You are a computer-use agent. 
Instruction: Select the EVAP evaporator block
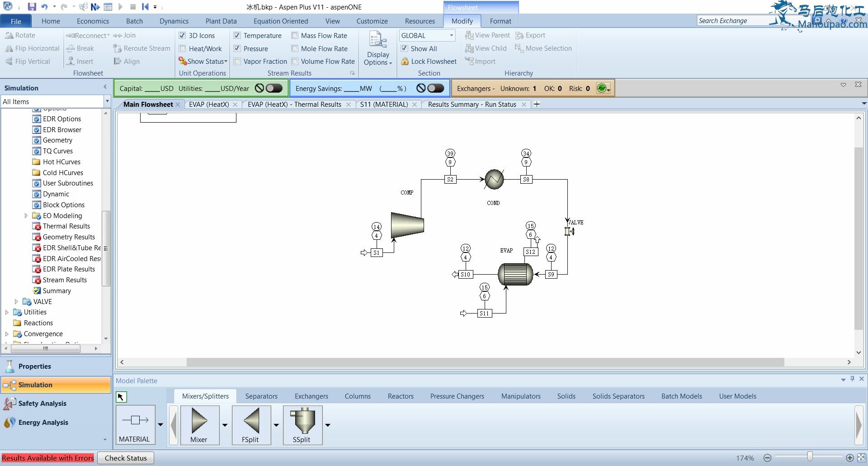[515, 274]
